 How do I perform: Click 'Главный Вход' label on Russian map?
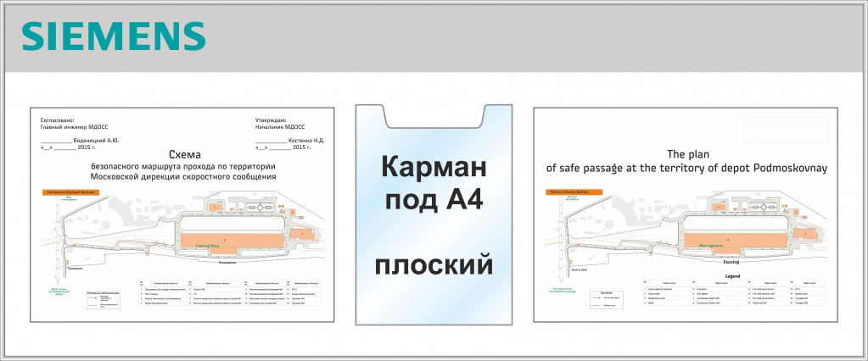208,245
